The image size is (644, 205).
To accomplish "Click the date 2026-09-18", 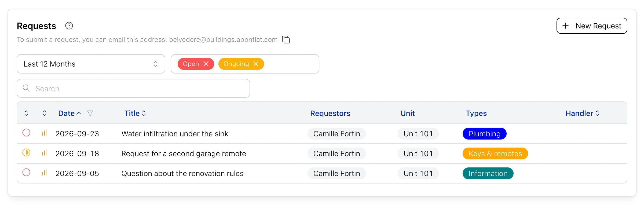I will (77, 153).
